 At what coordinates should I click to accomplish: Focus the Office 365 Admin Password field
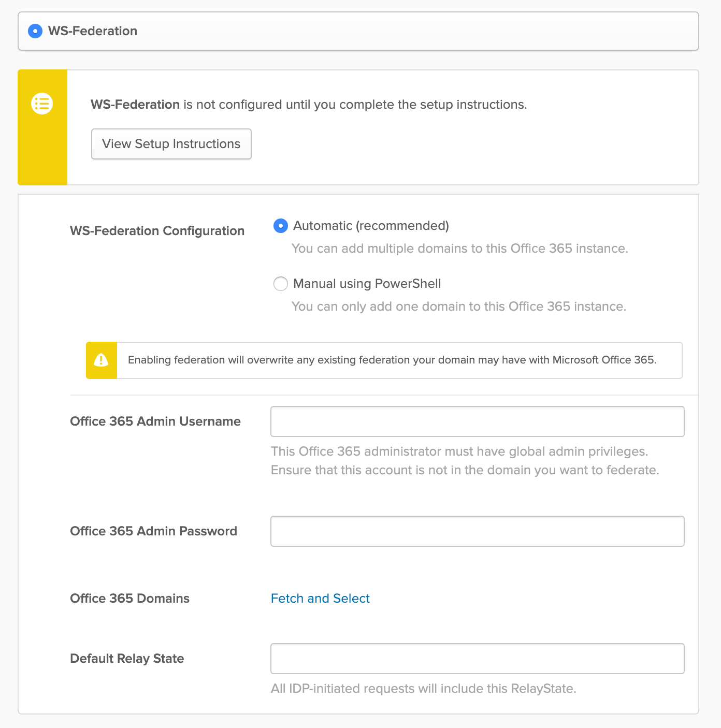[477, 531]
